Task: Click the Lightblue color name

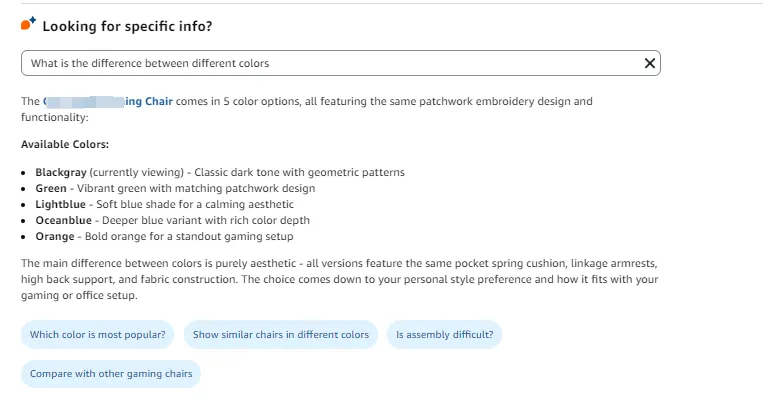Action: [x=62, y=204]
